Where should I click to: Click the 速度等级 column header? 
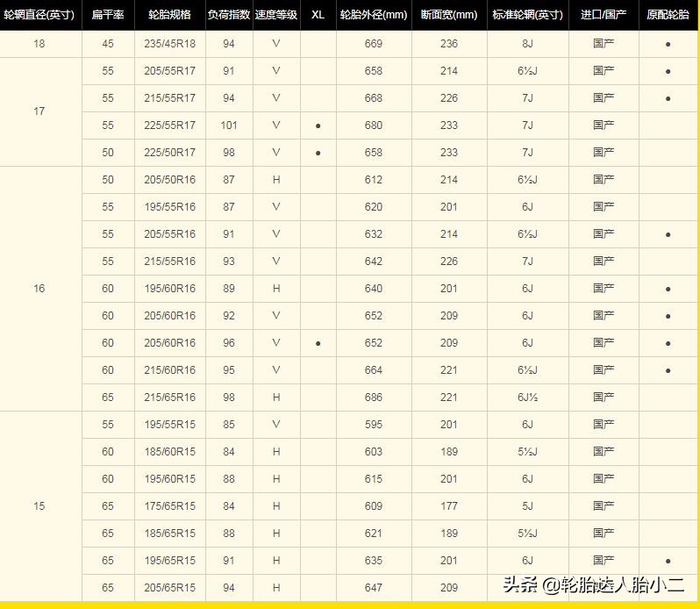click(276, 15)
